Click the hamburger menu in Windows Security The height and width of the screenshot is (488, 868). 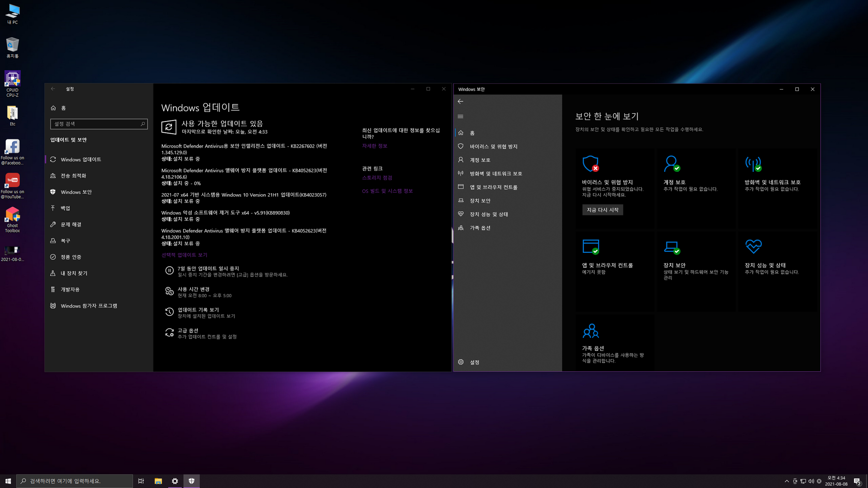point(461,116)
